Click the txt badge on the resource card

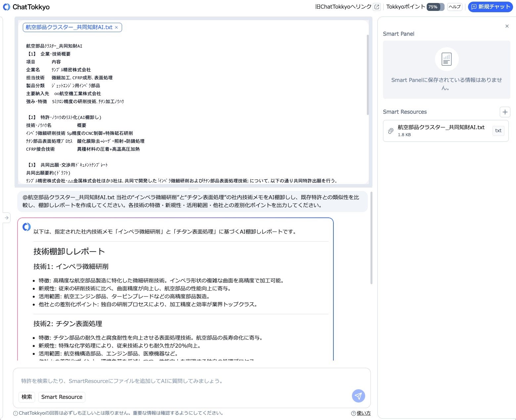[x=498, y=131]
